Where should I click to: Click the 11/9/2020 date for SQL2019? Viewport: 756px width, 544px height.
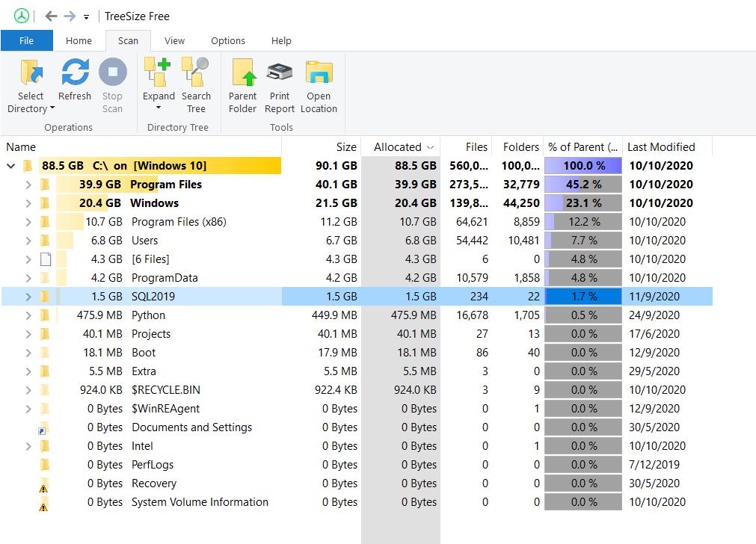tap(654, 297)
